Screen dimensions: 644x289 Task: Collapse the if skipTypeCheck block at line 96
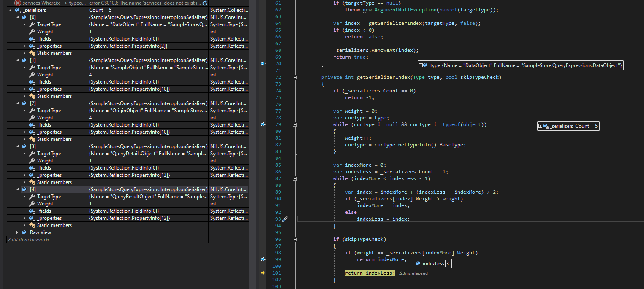coord(295,239)
